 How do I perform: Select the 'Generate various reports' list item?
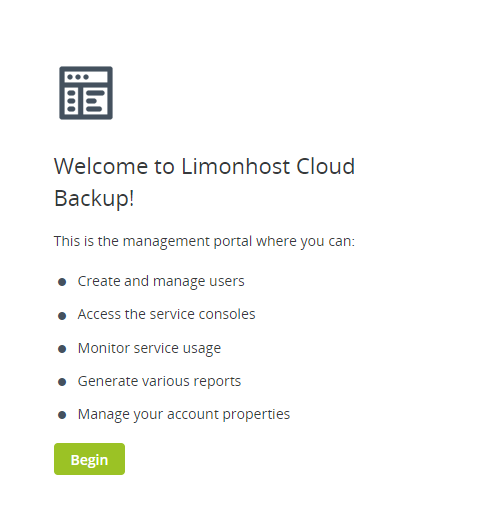pyautogui.click(x=159, y=381)
